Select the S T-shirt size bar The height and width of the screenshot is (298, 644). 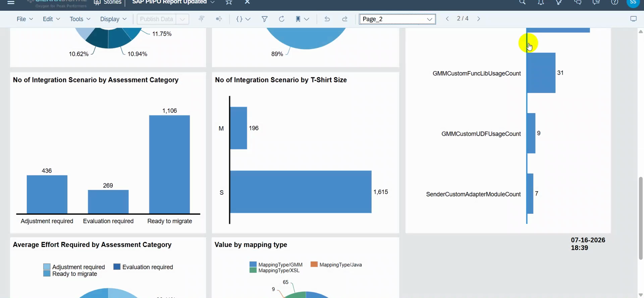click(x=301, y=192)
